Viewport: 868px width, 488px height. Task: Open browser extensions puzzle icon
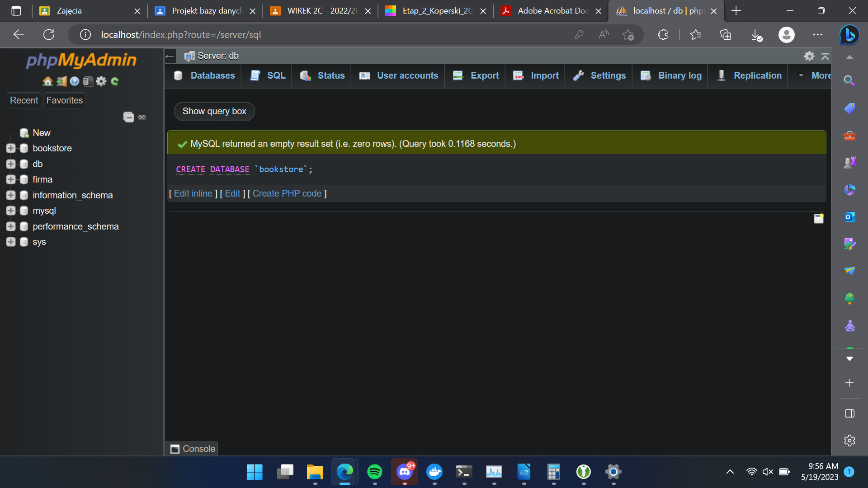(663, 35)
